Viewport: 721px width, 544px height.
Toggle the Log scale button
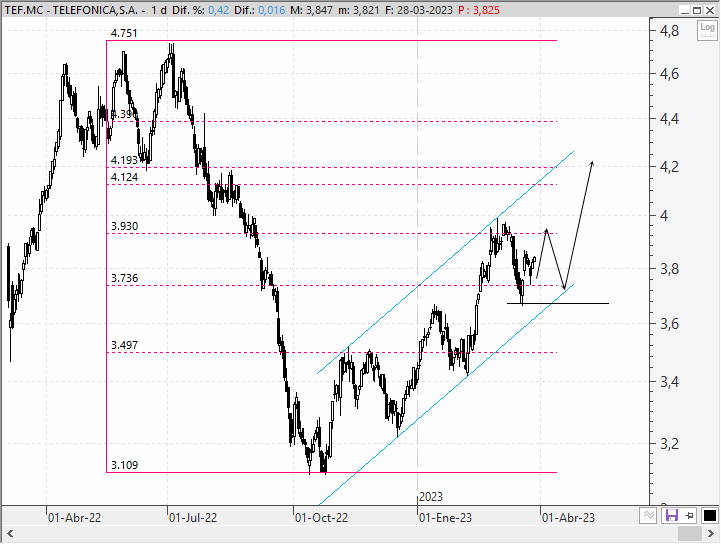(707, 31)
